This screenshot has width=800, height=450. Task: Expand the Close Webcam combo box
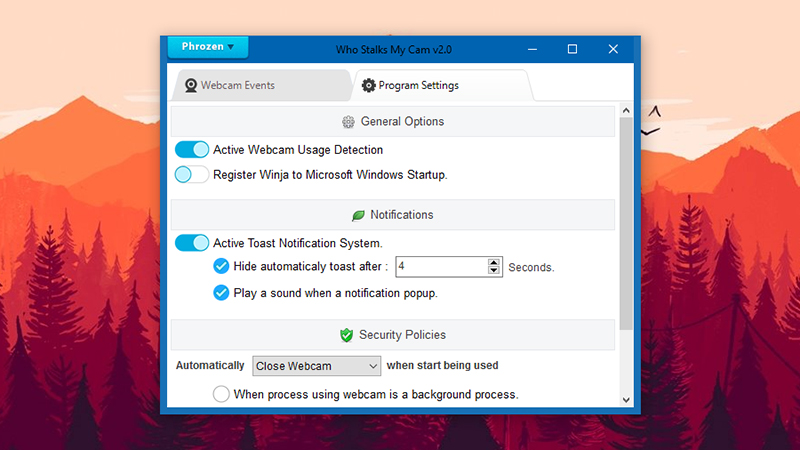tap(316, 366)
